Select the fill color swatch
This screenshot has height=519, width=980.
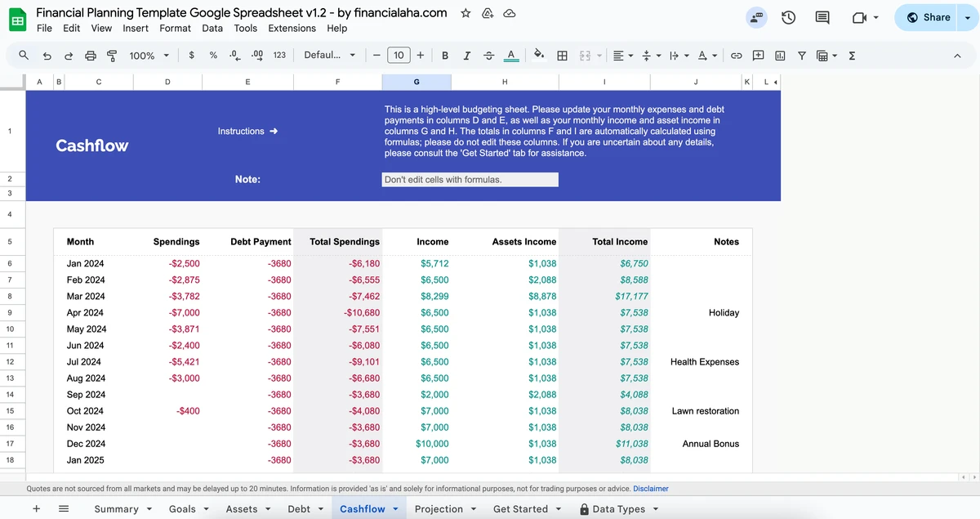(x=538, y=55)
